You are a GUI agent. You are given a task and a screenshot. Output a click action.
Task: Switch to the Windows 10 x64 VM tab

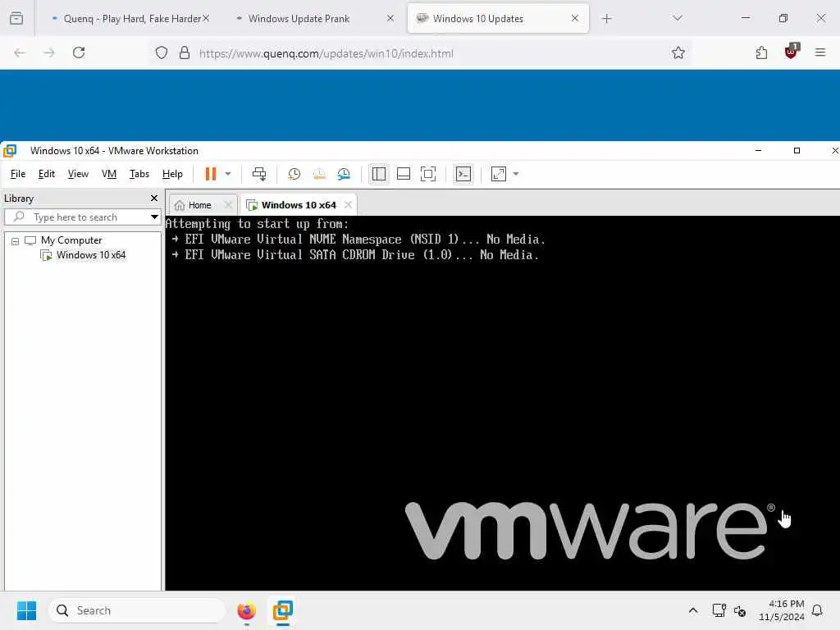[299, 205]
